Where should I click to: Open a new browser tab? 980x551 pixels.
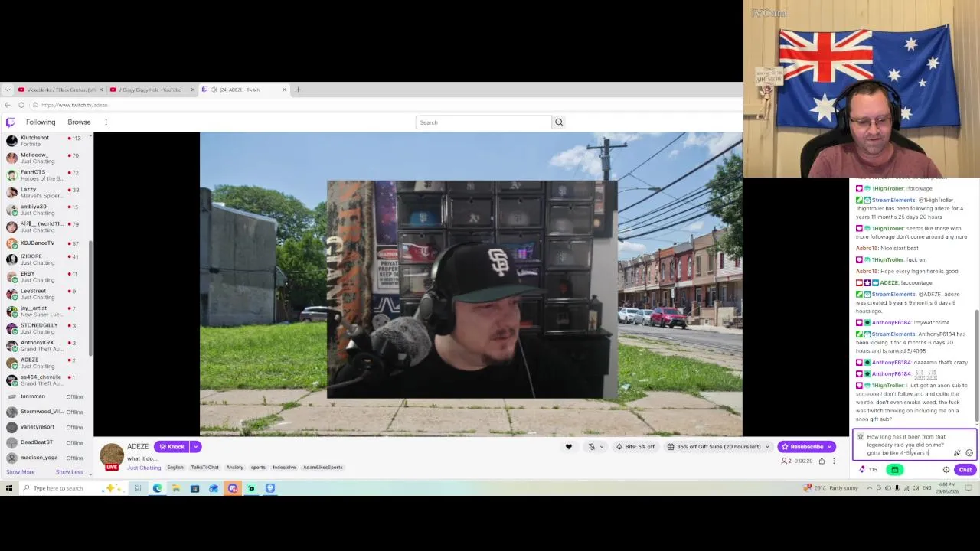pos(298,90)
